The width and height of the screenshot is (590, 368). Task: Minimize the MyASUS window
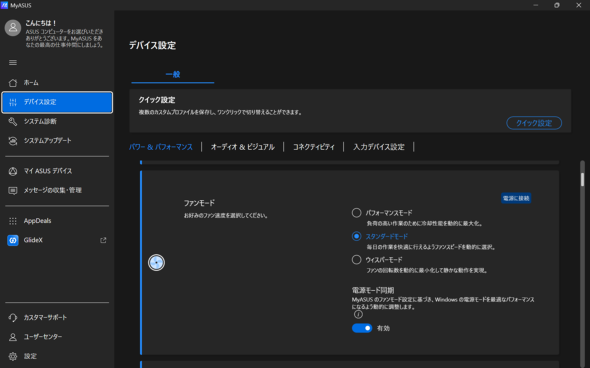pos(536,5)
